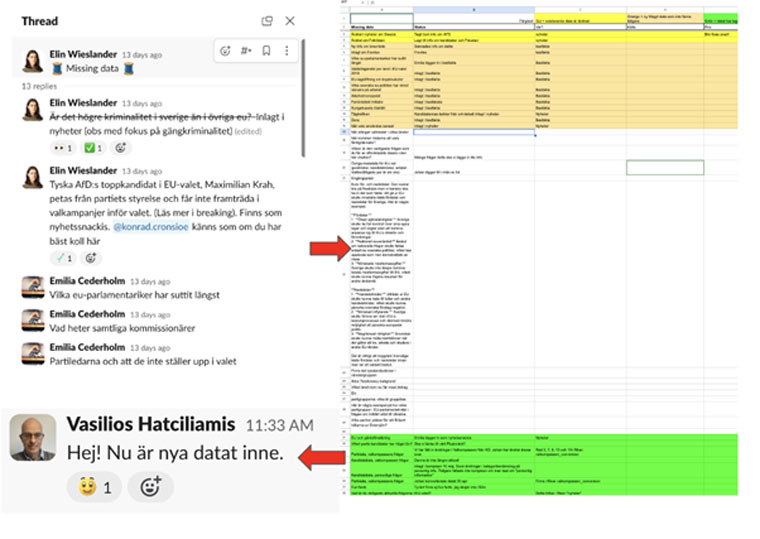
Task: Click 11:33 AM timestamp
Action: click(279, 426)
